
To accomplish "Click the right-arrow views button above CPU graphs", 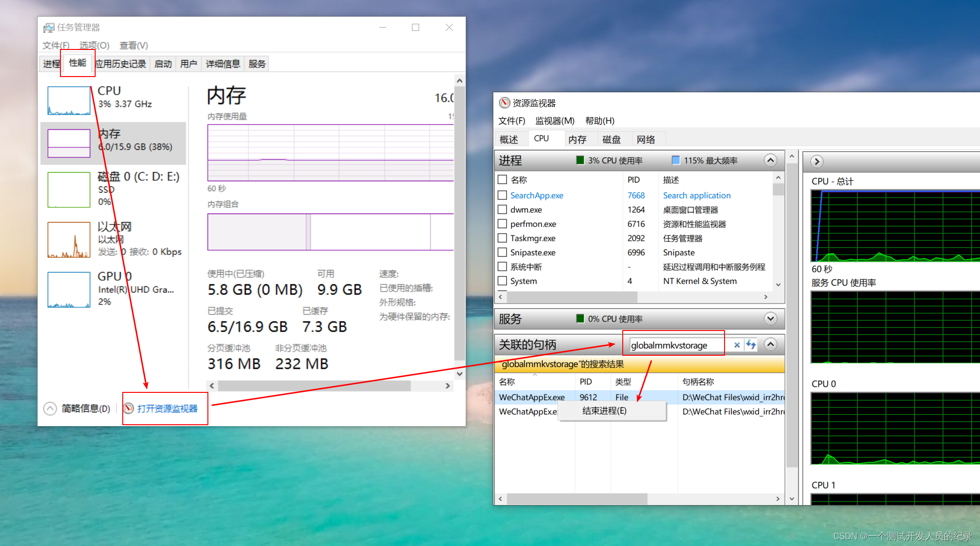I will tap(817, 161).
